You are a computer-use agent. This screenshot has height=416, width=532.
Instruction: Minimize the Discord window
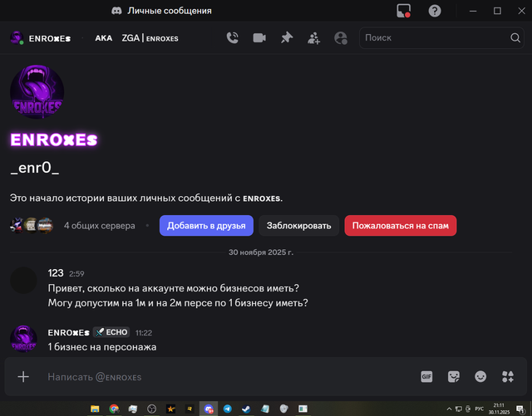(x=473, y=11)
